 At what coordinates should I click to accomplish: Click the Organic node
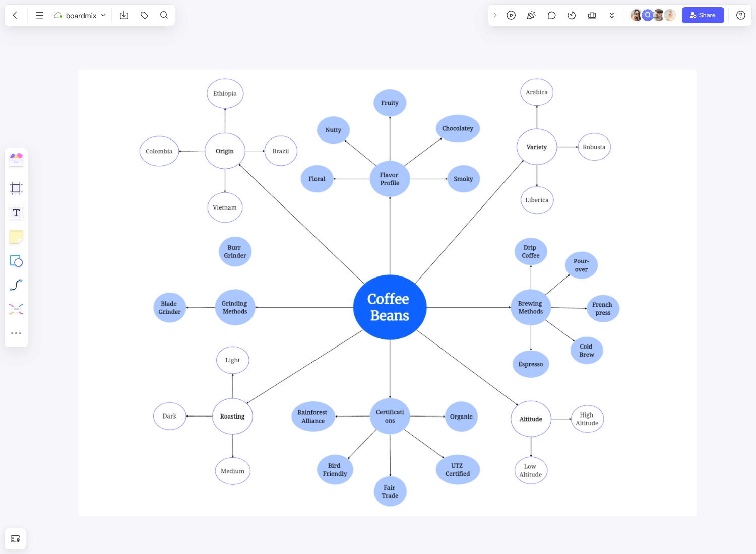[461, 417]
